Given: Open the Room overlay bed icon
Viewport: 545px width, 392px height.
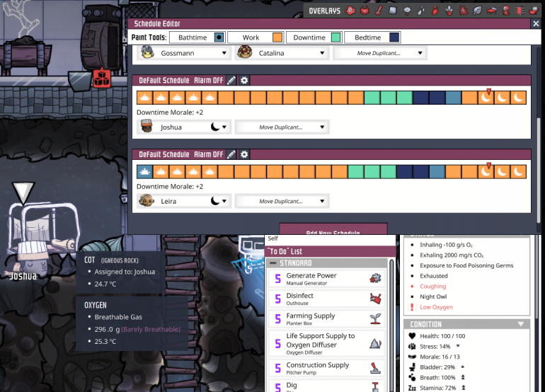Looking at the screenshot, I should 491,11.
